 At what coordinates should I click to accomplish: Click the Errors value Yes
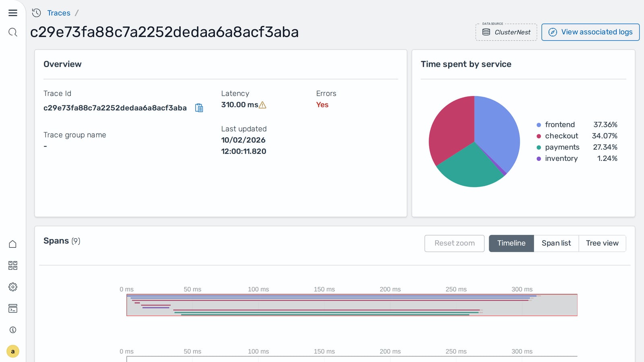(322, 105)
